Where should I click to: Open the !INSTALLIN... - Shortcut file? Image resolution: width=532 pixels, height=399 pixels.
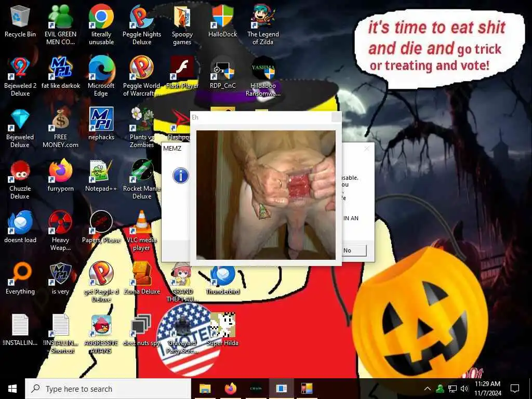(x=60, y=334)
